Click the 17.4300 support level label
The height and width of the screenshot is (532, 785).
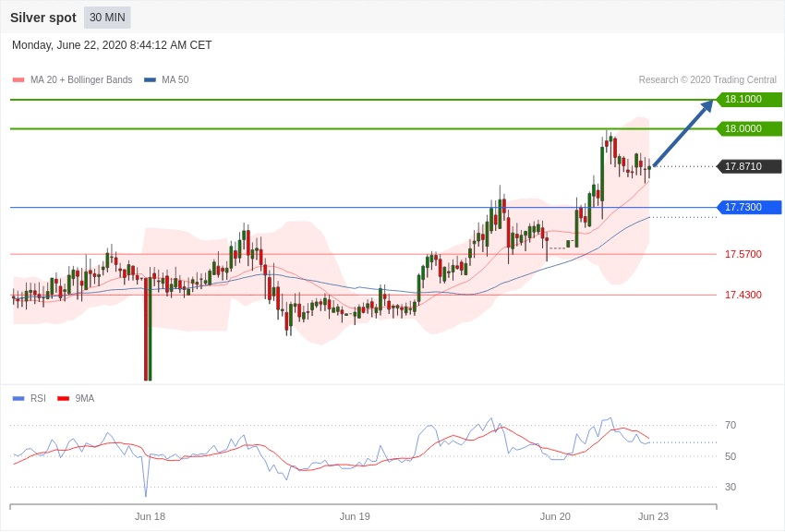(743, 295)
